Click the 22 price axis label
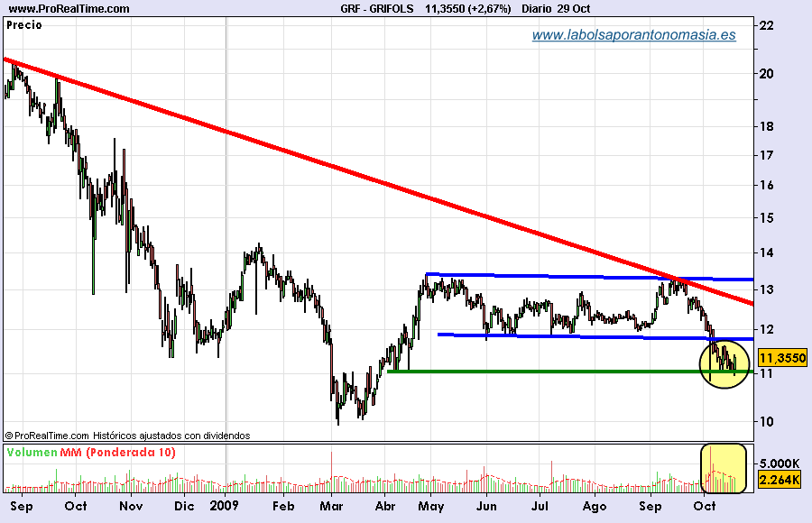Image resolution: width=812 pixels, height=523 pixels. tap(766, 25)
